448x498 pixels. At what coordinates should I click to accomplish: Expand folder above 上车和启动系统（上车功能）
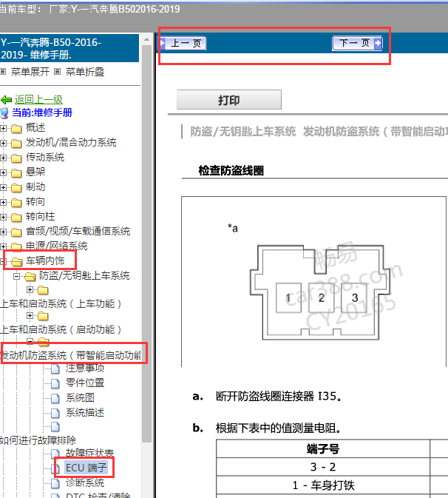click(30, 289)
